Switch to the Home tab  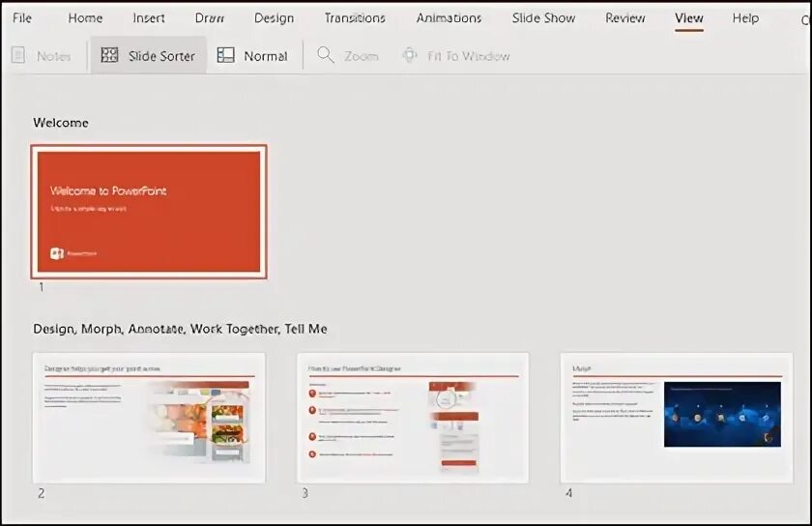click(x=85, y=18)
